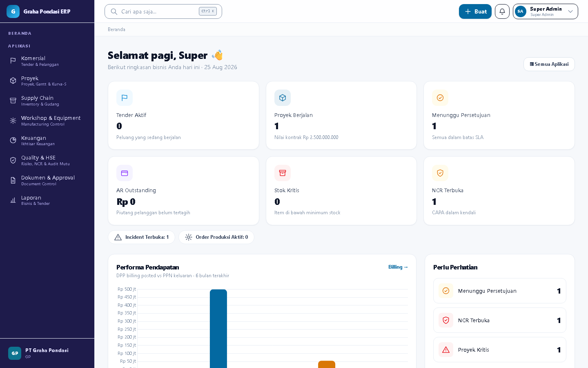Image resolution: width=588 pixels, height=368 pixels.
Task: Go to Supply Chain module
Action: click(x=47, y=101)
